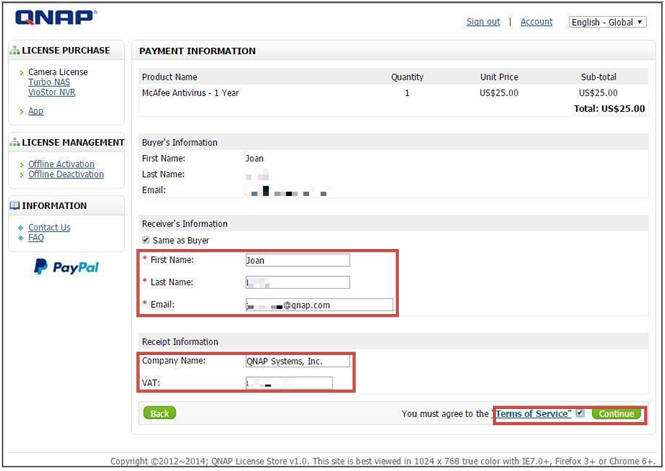Open the VioStor NVR license link
The image size is (665, 471).
[52, 92]
